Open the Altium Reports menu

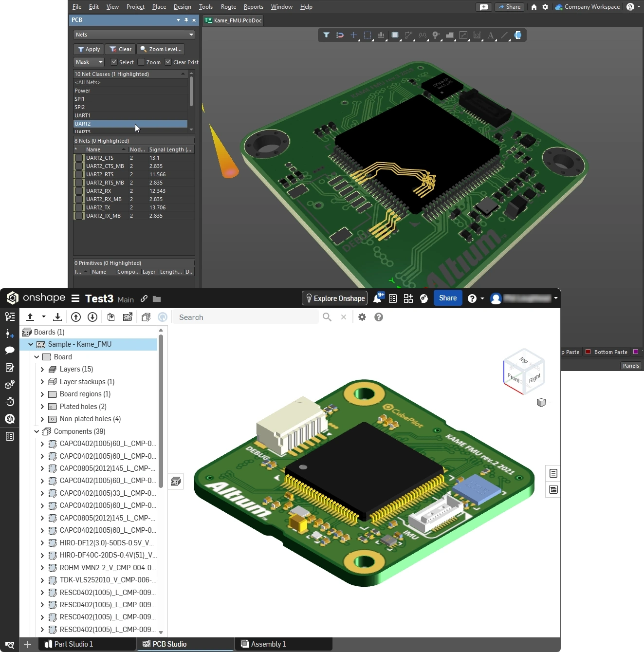pos(254,7)
